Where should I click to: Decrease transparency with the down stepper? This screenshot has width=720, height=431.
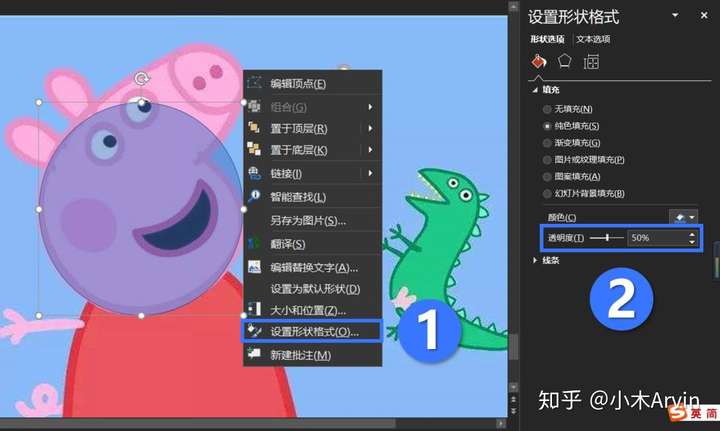pyautogui.click(x=692, y=241)
